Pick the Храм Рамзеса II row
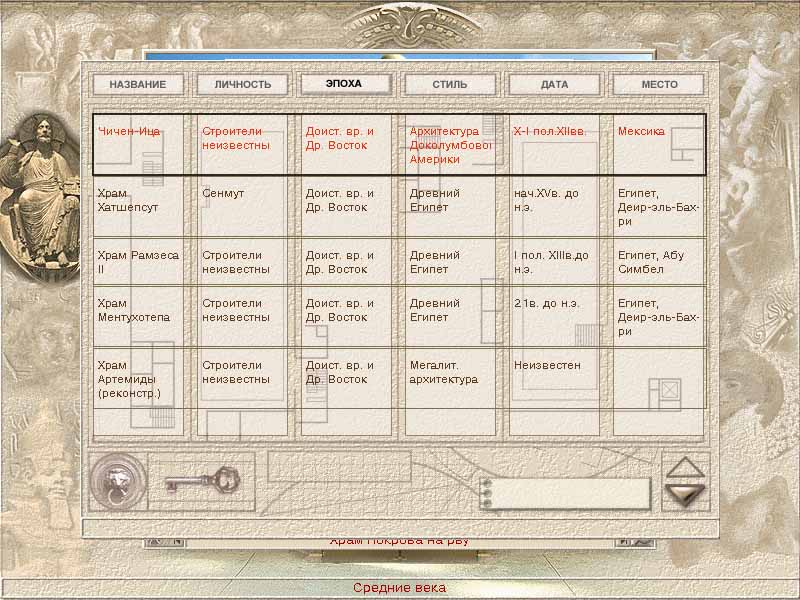The image size is (800, 600). 138,262
